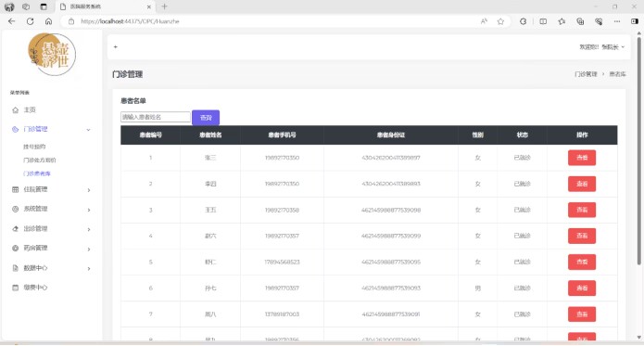Open the new tab plus button
644x346 pixels.
point(164,6)
